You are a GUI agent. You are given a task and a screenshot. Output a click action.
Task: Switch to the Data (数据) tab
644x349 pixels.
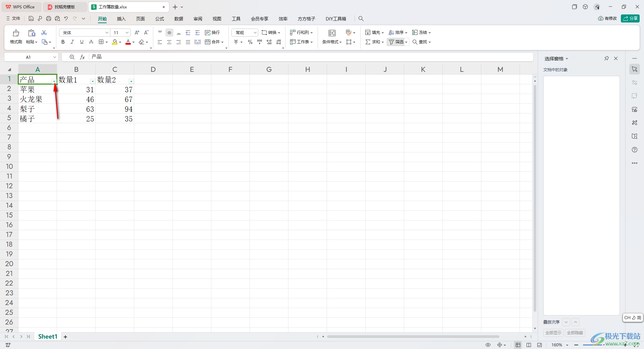tap(179, 19)
